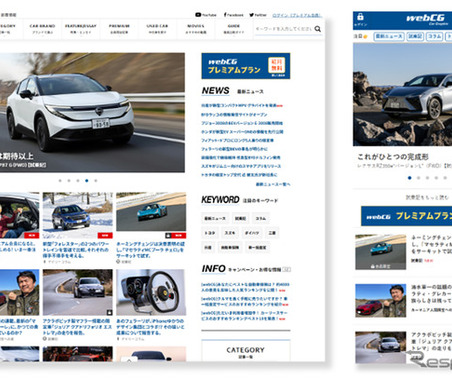This screenshot has height=380, width=452.
Task: Open the second INFO link about selling a car
Action: pos(245,302)
